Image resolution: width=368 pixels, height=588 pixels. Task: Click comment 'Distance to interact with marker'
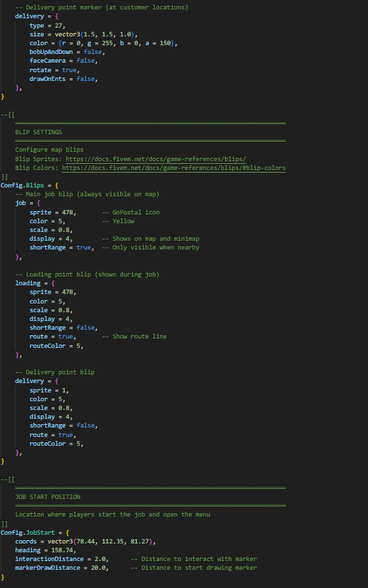194,559
